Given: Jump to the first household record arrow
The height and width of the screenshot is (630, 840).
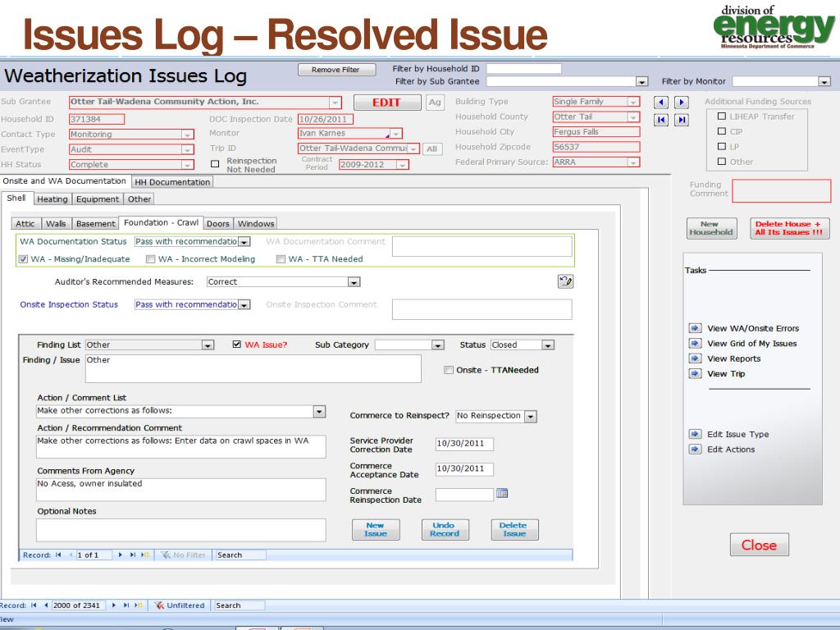Looking at the screenshot, I should click(660, 120).
